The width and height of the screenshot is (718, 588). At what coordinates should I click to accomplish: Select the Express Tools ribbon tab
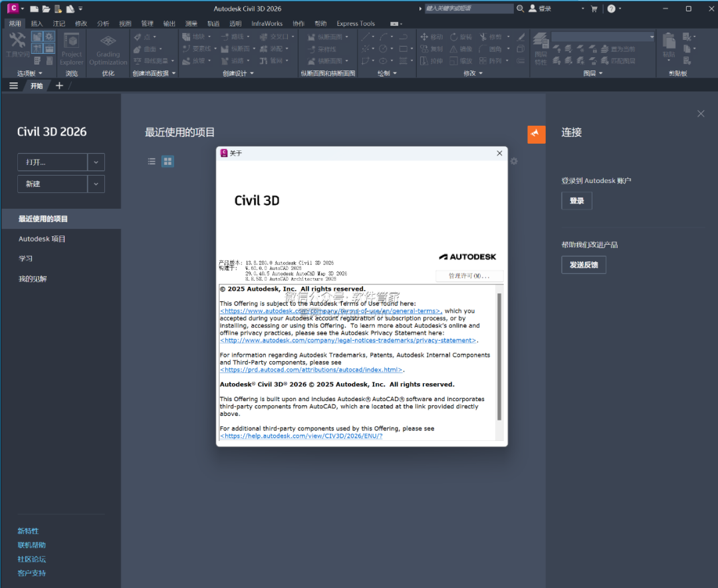coord(356,23)
